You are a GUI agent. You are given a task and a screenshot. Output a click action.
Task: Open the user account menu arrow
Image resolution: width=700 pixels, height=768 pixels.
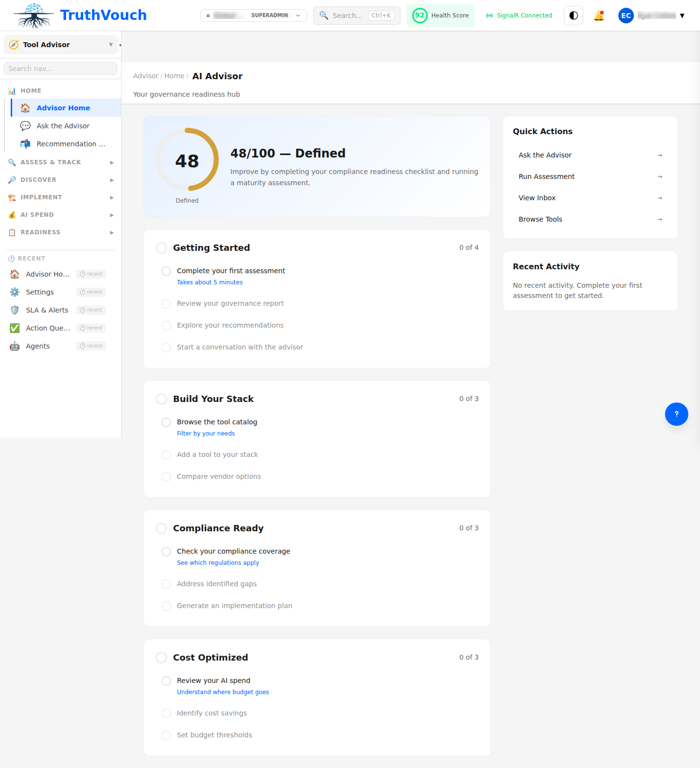tap(682, 16)
